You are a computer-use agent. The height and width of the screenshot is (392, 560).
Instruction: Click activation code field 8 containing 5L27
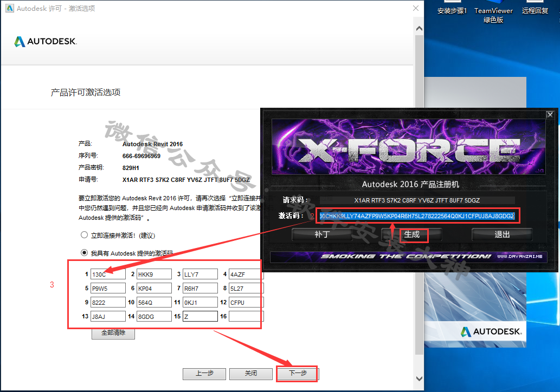point(246,288)
